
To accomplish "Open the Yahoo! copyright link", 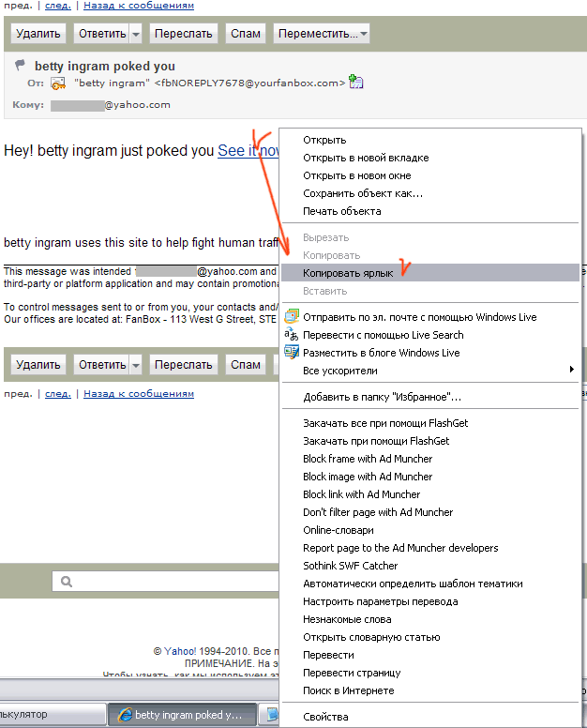I will click(180, 651).
